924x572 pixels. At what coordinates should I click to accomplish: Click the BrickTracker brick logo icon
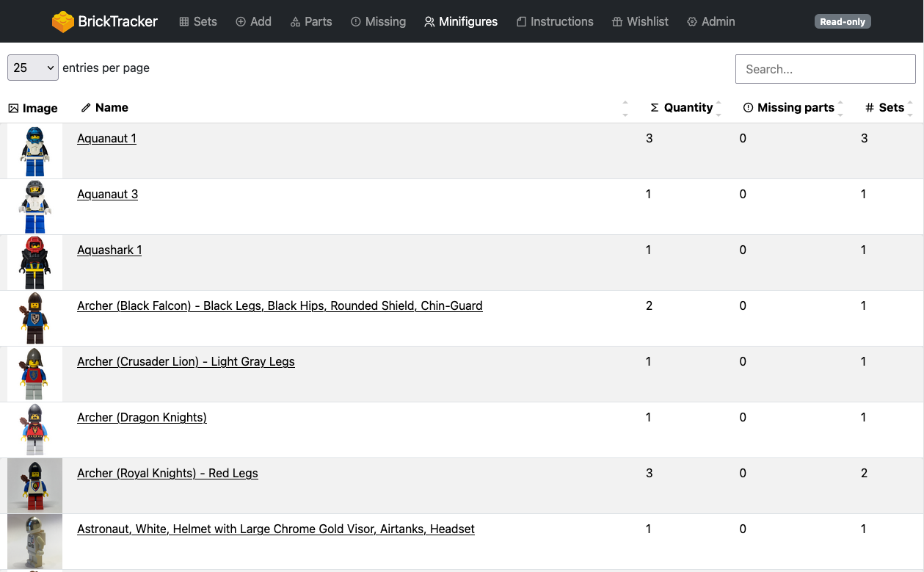pyautogui.click(x=62, y=21)
